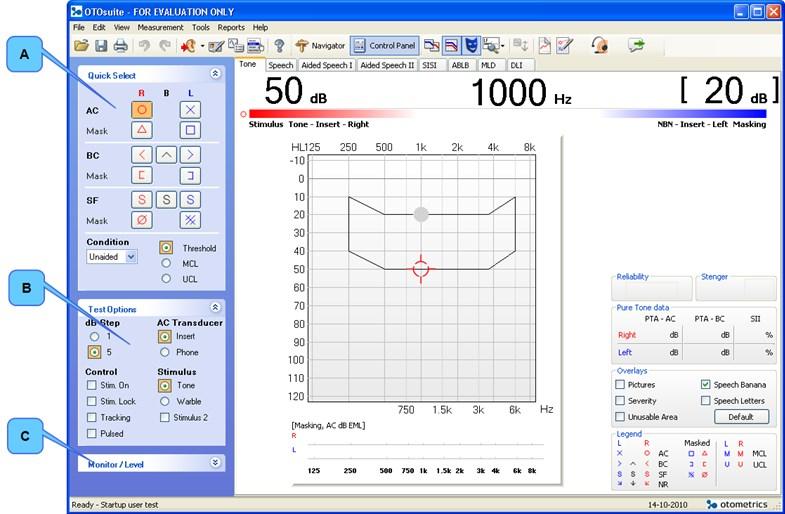The width and height of the screenshot is (785, 514).
Task: Click the red crosshair audiogram cursor
Action: (x=421, y=269)
